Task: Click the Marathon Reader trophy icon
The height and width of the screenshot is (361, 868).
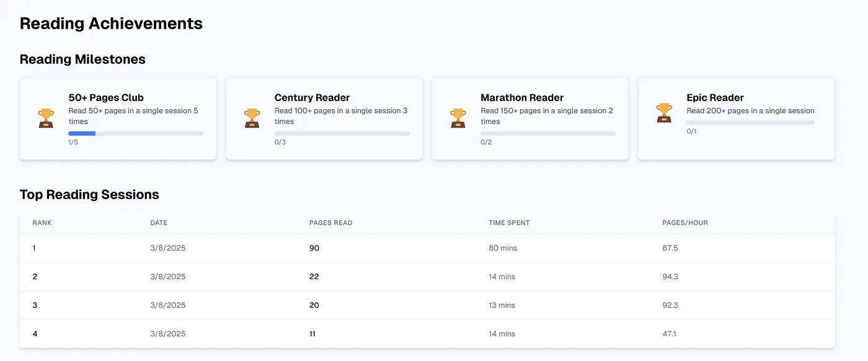Action: [458, 118]
